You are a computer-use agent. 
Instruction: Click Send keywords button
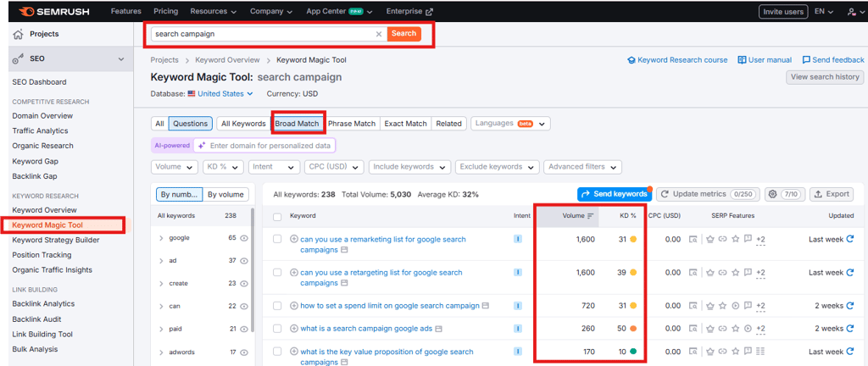(615, 194)
